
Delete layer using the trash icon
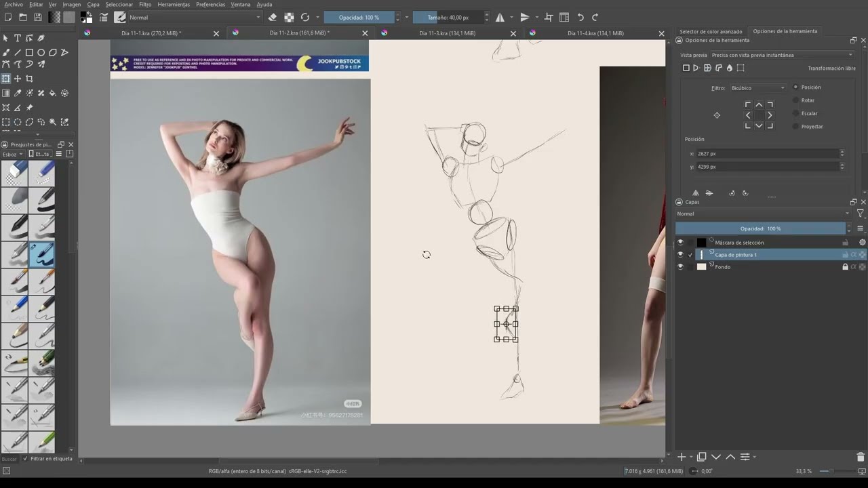[x=861, y=457]
